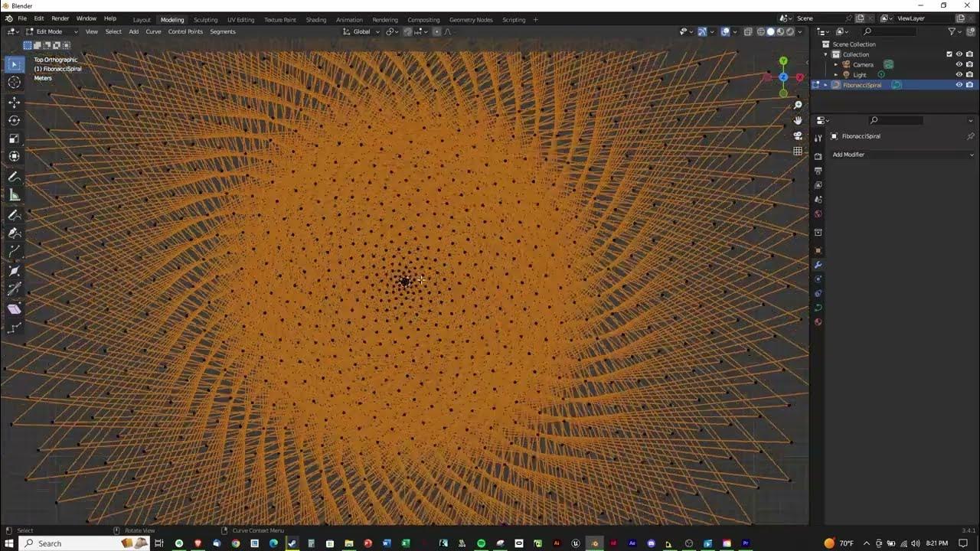Switch to the Sculpting workspace tab
The width and height of the screenshot is (980, 551).
[205, 19]
